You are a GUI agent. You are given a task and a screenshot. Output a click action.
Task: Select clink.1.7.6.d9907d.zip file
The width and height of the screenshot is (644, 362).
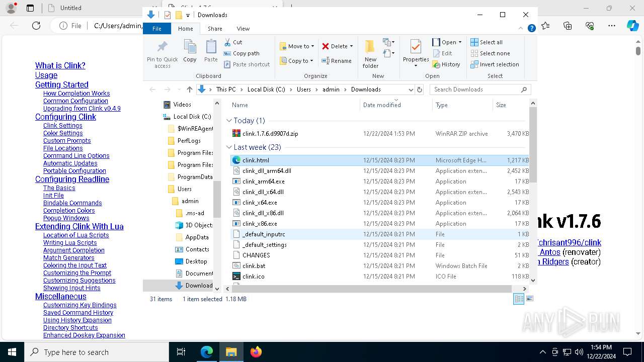270,134
